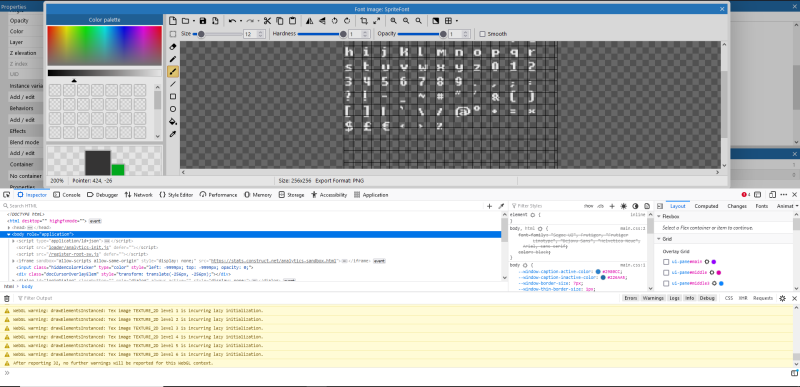The height and width of the screenshot is (387, 800).
Task: Toggle the Smooth checkbox
Action: 483,34
